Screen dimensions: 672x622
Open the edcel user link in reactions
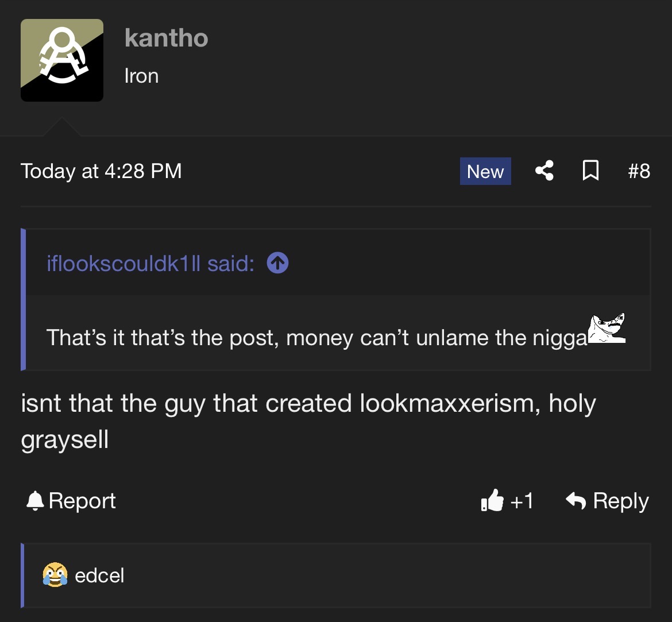[x=99, y=575]
